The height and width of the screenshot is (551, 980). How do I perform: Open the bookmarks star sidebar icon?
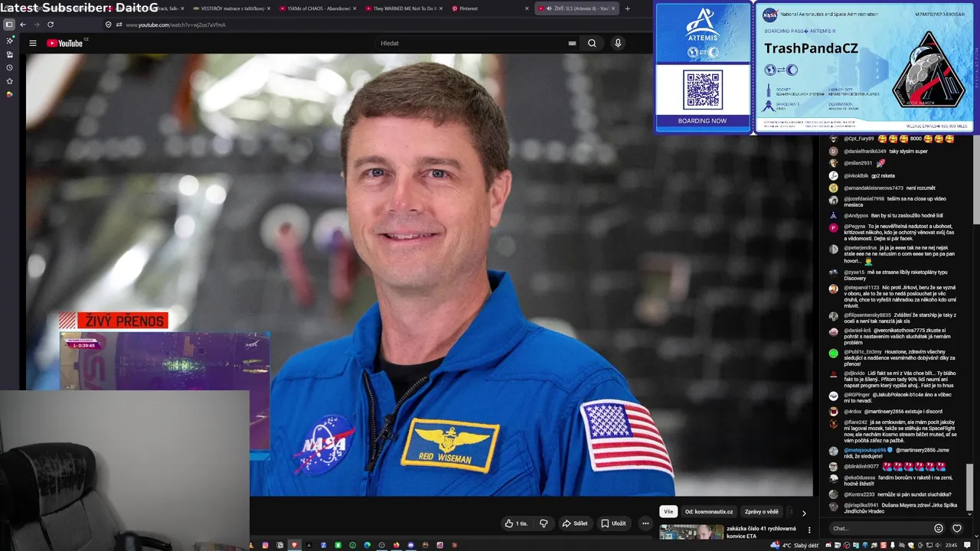point(9,80)
